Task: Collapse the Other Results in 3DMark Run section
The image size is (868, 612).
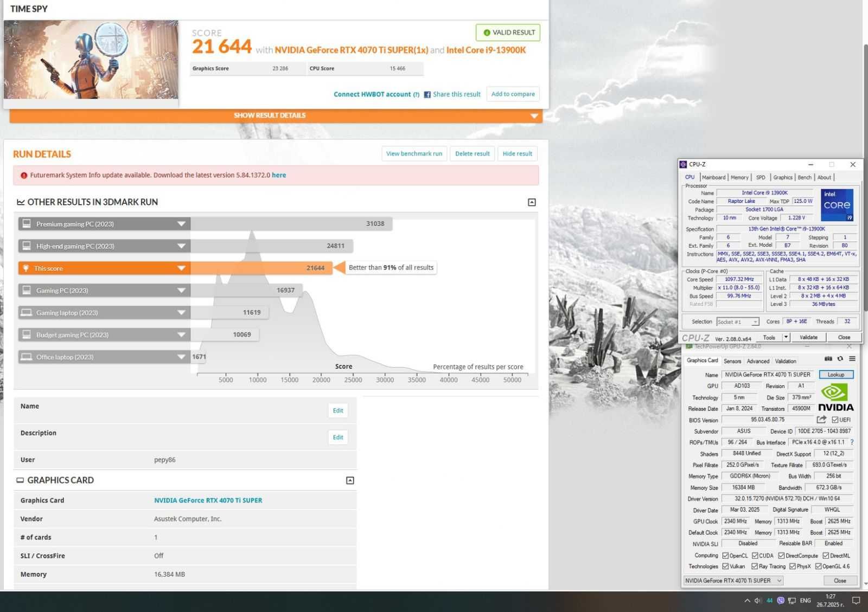Action: [532, 202]
